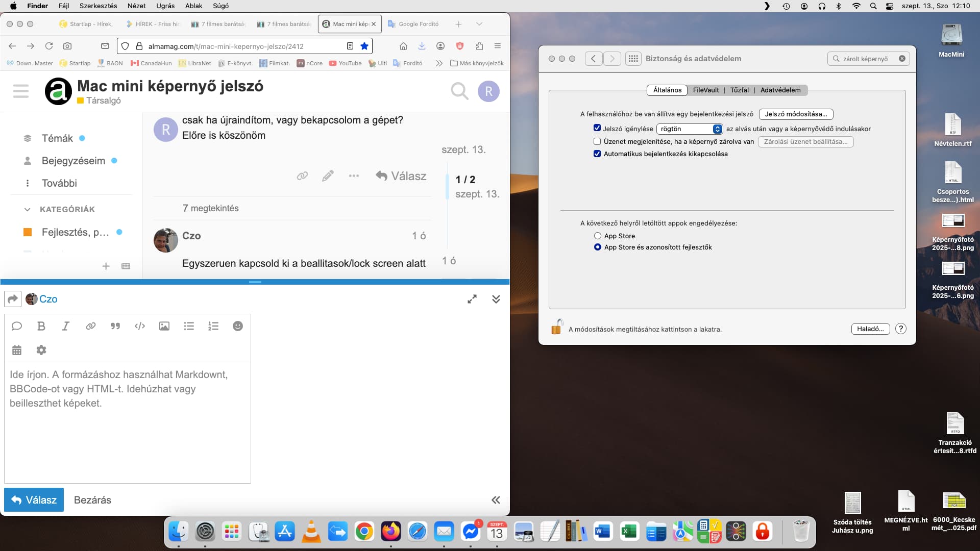Collapse the KATEGÓRIÁK sidebar section
The height and width of the screenshot is (551, 980).
click(28, 209)
